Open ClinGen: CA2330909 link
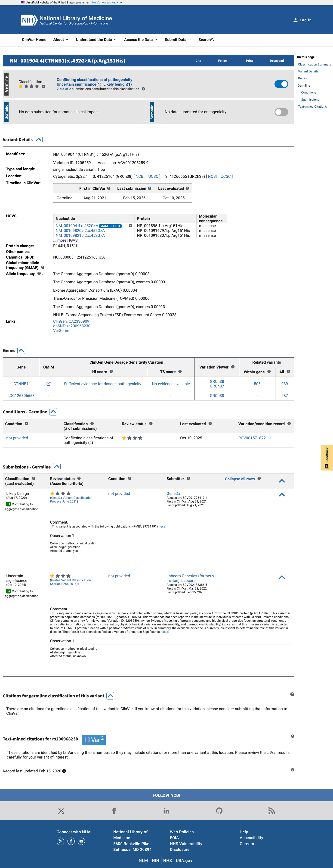Image resolution: width=333 pixels, height=868 pixels. tap(71, 322)
